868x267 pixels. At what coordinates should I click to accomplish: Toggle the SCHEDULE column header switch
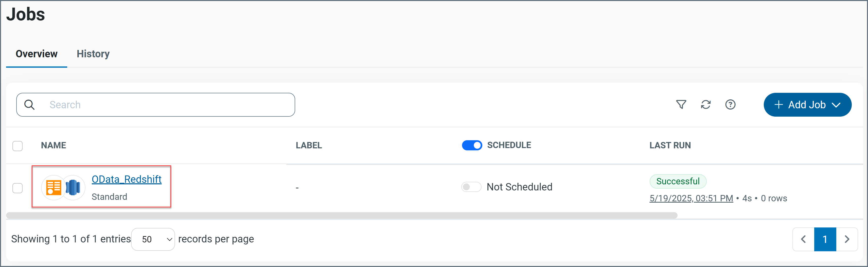pyautogui.click(x=472, y=145)
